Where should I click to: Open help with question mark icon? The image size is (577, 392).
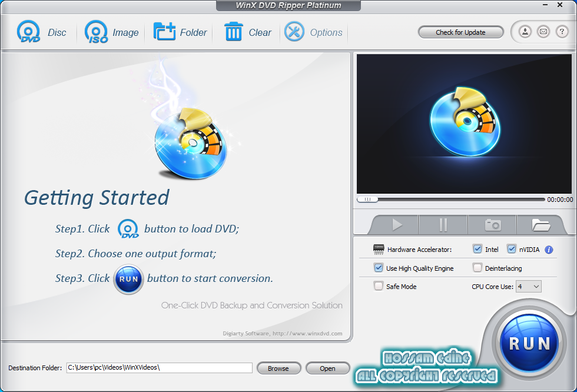point(562,32)
